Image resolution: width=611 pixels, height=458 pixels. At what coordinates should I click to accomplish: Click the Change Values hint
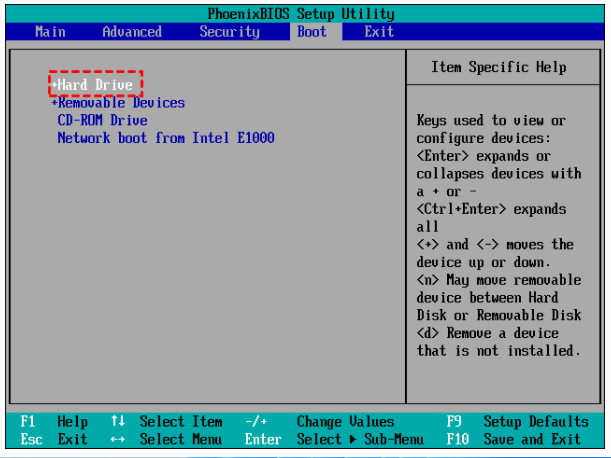point(346,421)
